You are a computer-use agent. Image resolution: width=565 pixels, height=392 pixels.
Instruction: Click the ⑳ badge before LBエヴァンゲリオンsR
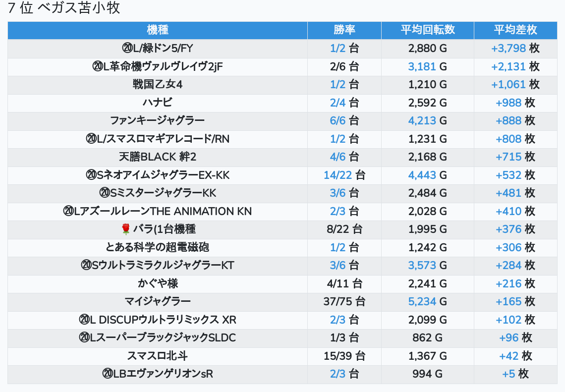coord(108,374)
